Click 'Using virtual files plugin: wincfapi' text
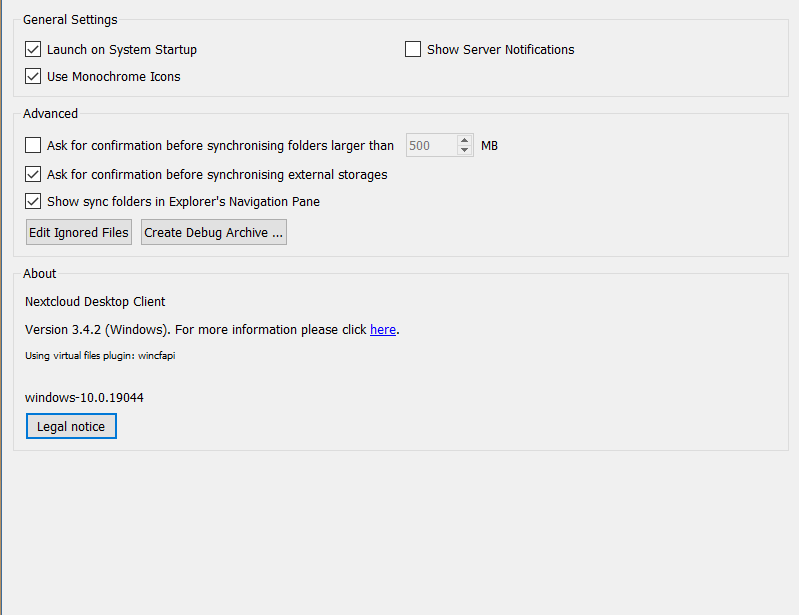This screenshot has height=615, width=799. pos(100,356)
